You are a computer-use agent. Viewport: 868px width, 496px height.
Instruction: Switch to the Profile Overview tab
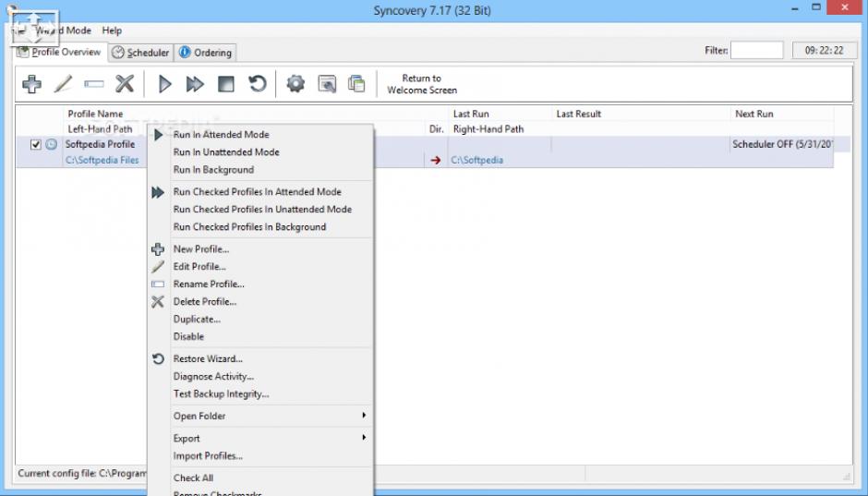coord(59,52)
